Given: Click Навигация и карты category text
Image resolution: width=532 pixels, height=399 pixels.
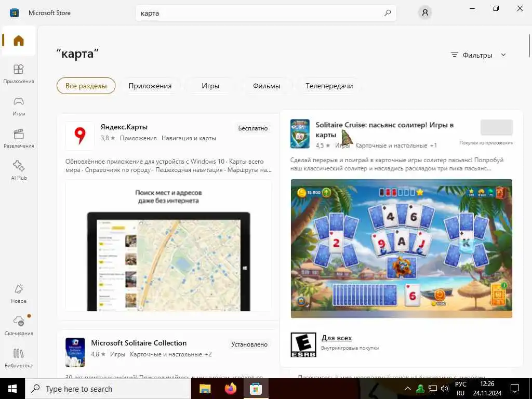Looking at the screenshot, I should tap(189, 138).
